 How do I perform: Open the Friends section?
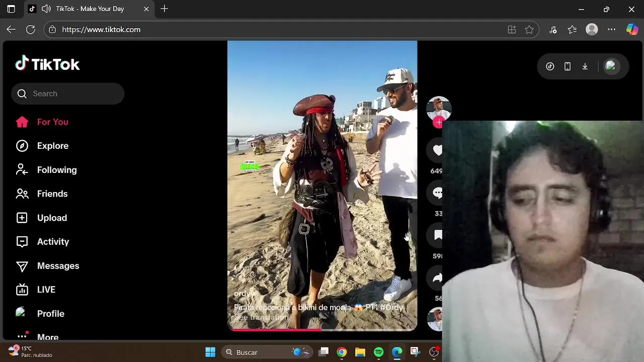(41, 194)
